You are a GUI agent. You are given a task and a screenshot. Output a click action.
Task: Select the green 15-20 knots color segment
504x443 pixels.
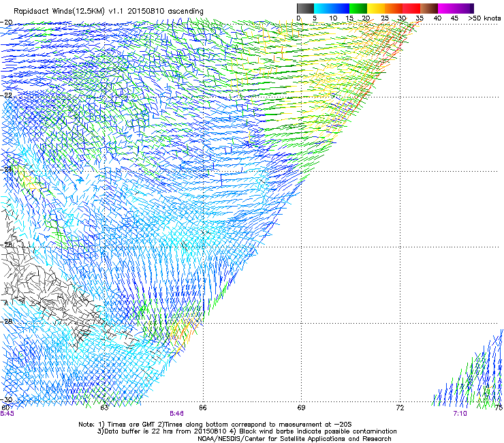(358, 8)
